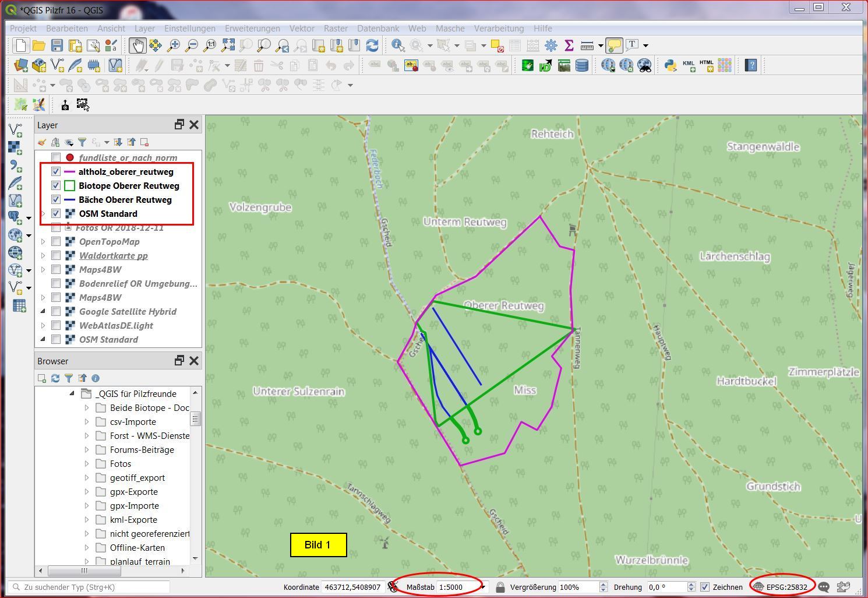Toggle the Zeichnen render checkbox
This screenshot has width=868, height=598.
click(705, 587)
